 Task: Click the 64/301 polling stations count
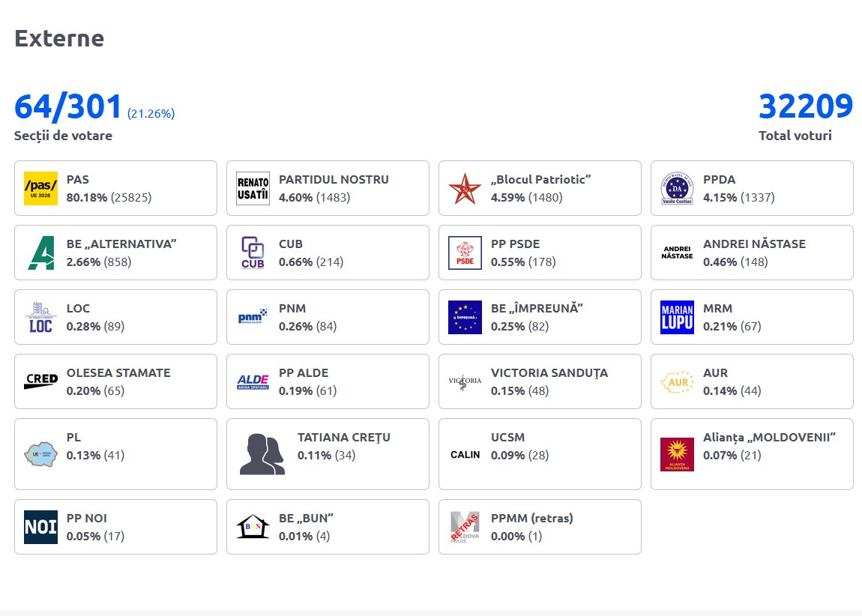coord(67,106)
